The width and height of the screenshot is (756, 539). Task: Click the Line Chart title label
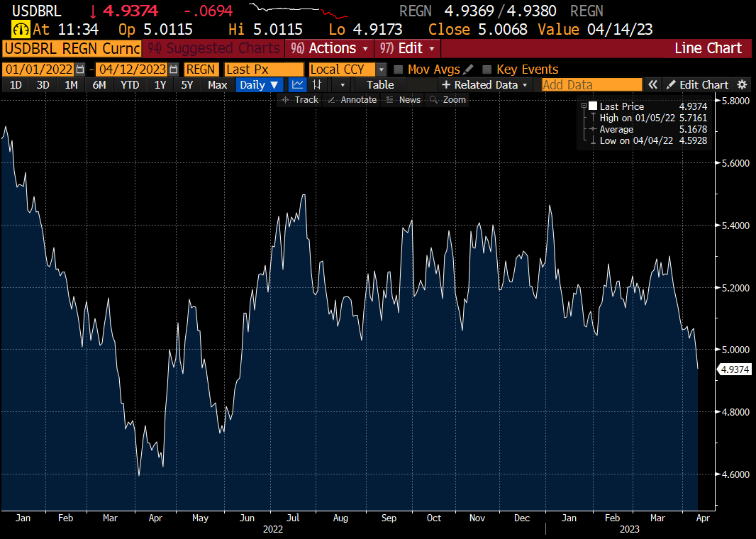tap(708, 48)
